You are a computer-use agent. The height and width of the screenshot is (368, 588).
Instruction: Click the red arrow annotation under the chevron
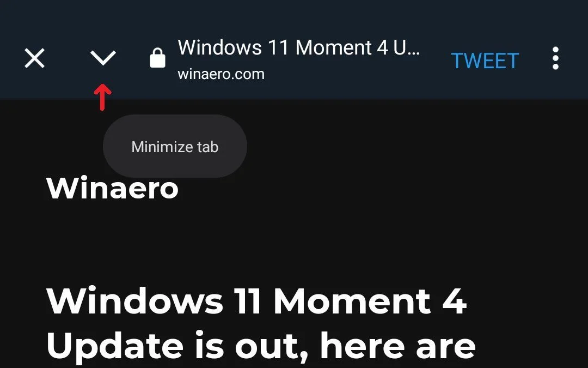pos(102,97)
